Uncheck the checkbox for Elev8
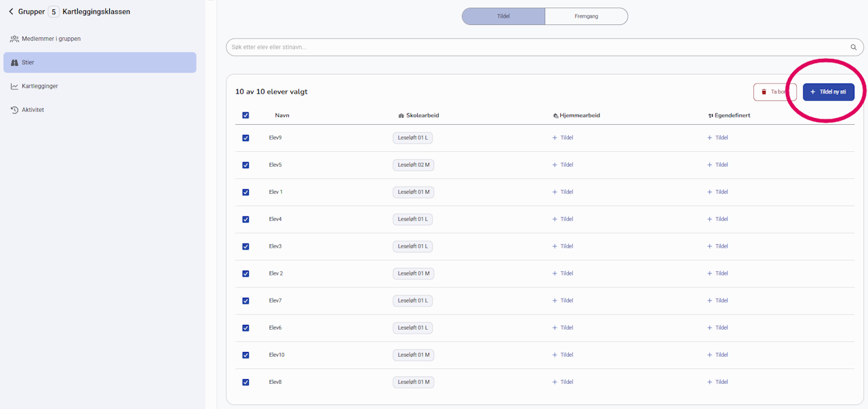This screenshot has height=409, width=868. point(245,382)
